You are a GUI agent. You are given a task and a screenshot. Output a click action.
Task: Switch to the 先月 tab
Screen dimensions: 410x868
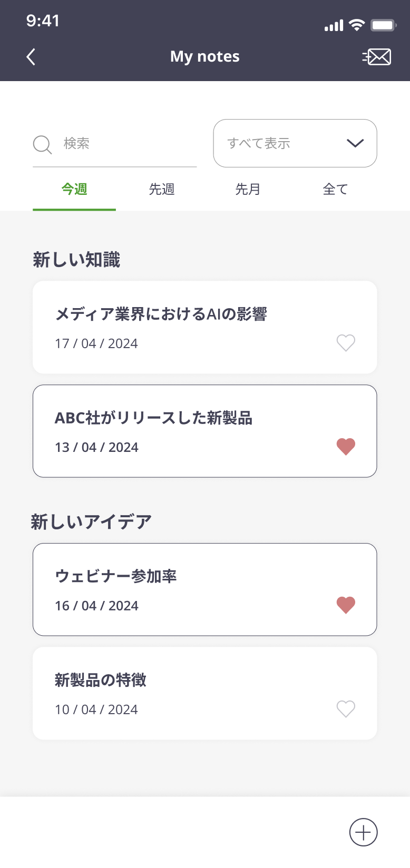(248, 189)
